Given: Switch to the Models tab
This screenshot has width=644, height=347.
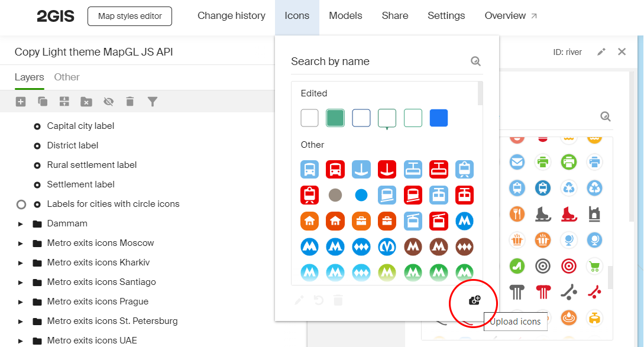Looking at the screenshot, I should click(x=345, y=16).
